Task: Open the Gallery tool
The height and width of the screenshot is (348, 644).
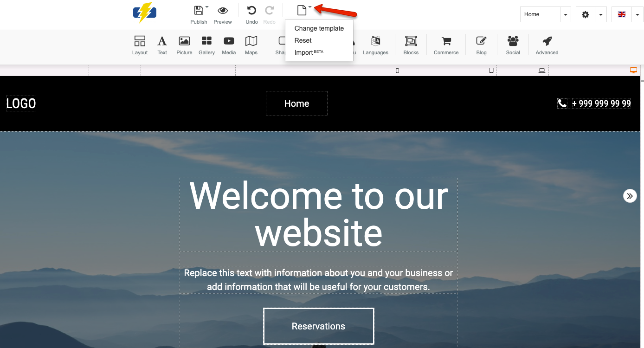Action: pos(206,45)
